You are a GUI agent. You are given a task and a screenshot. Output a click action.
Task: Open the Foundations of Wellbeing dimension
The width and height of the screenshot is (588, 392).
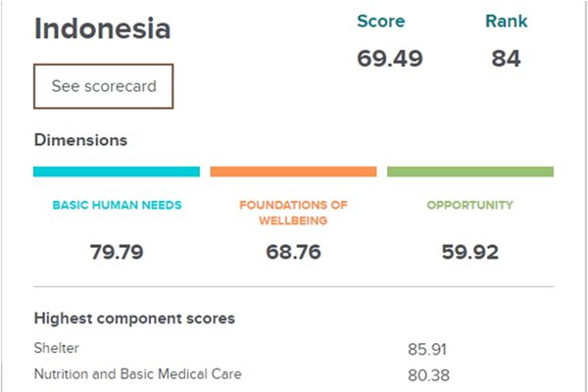click(293, 213)
